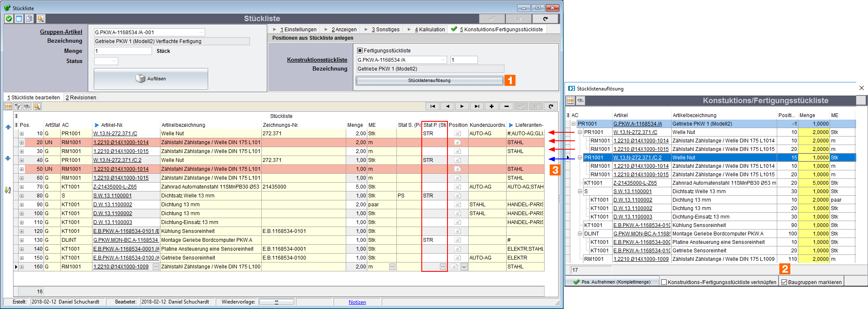
Task: Collapse PR1001 W.13.N-272.371 /C tree node
Action: (x=580, y=132)
